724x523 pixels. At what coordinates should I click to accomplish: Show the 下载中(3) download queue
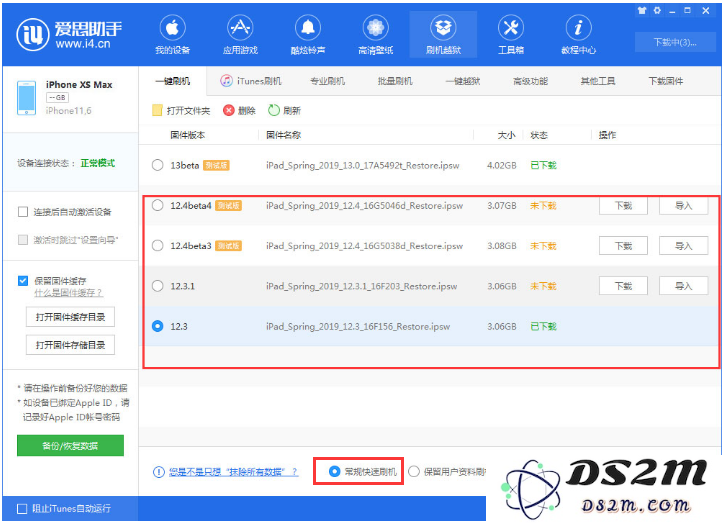(x=675, y=42)
